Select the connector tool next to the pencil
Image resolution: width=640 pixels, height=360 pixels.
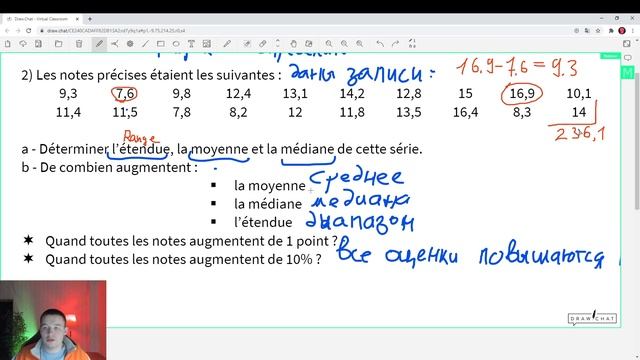tap(115, 44)
